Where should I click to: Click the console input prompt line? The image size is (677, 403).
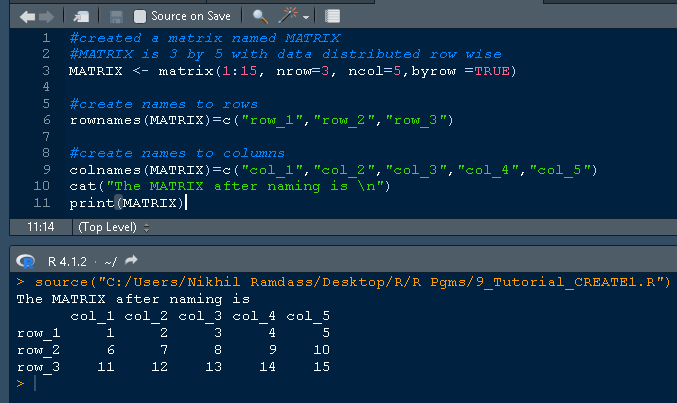pos(345,384)
